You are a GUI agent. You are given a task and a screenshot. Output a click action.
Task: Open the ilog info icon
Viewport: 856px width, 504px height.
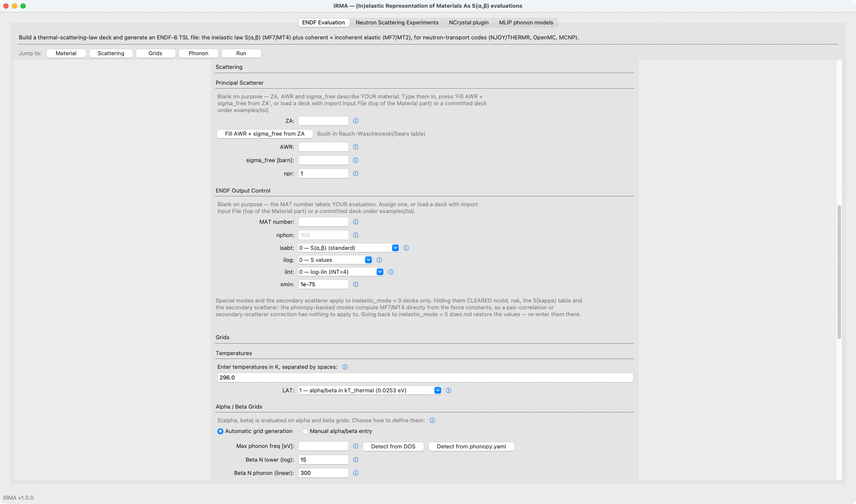(x=379, y=260)
